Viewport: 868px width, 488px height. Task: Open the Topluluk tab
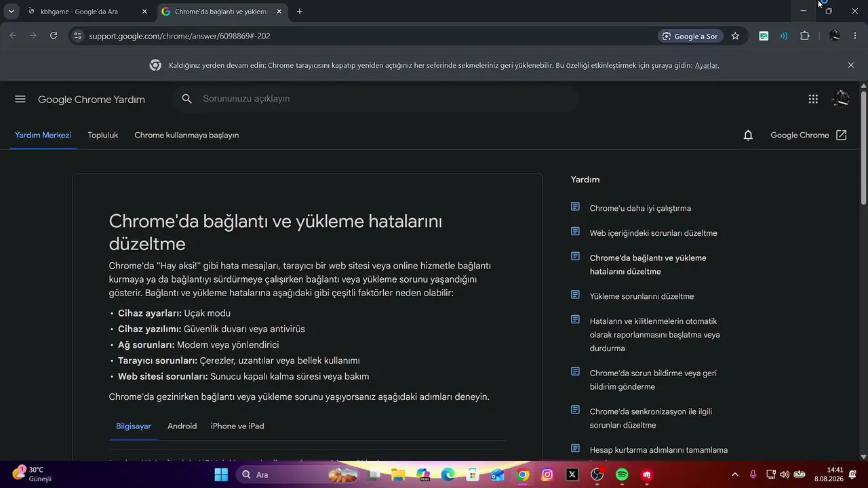[103, 135]
